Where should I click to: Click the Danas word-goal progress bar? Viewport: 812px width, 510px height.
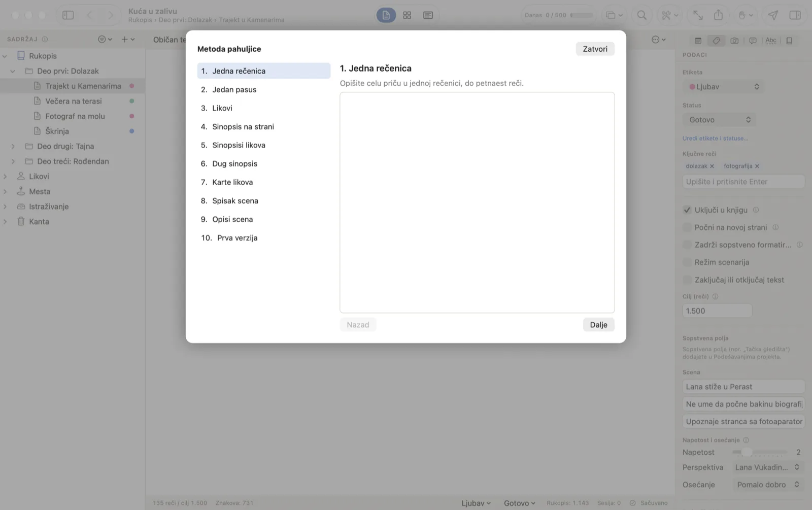(582, 15)
